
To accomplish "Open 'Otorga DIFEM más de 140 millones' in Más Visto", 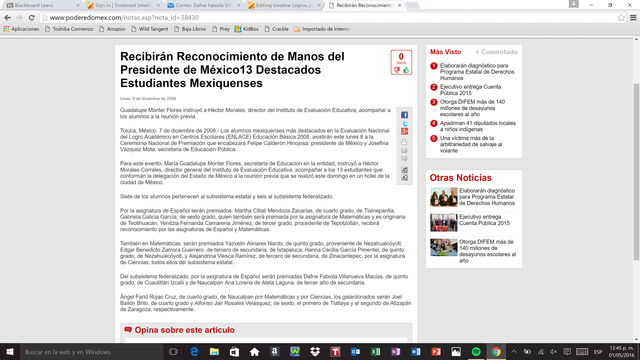I will 472,108.
